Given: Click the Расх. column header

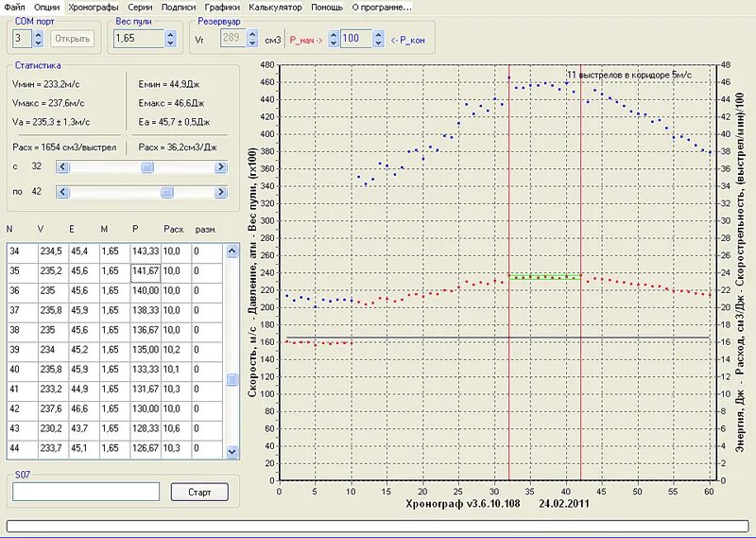Looking at the screenshot, I should pos(174,229).
